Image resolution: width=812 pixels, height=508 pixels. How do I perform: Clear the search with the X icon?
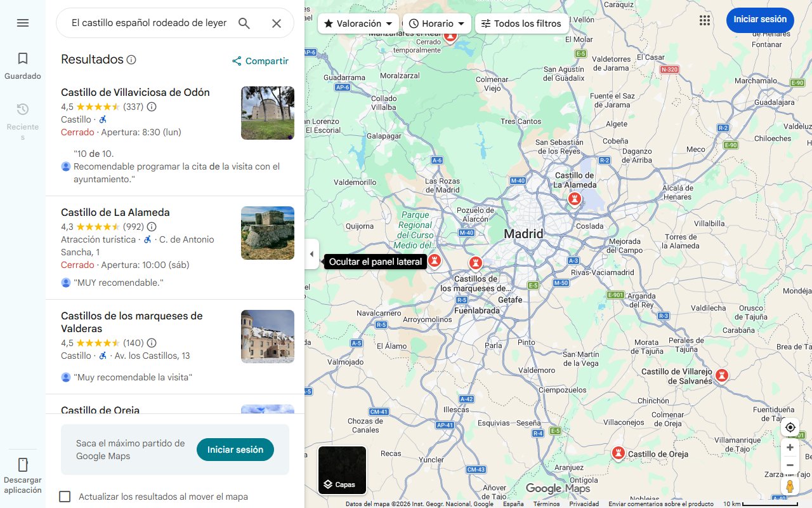(277, 23)
